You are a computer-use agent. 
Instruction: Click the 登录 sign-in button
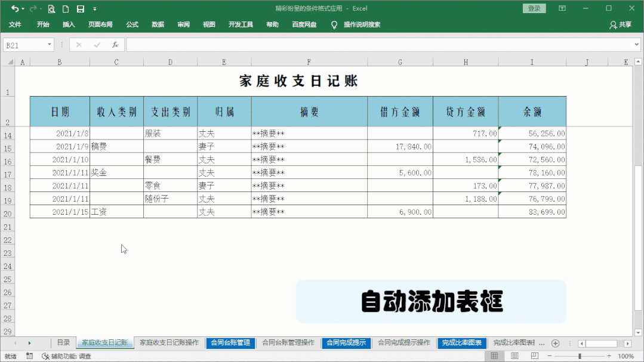point(534,8)
